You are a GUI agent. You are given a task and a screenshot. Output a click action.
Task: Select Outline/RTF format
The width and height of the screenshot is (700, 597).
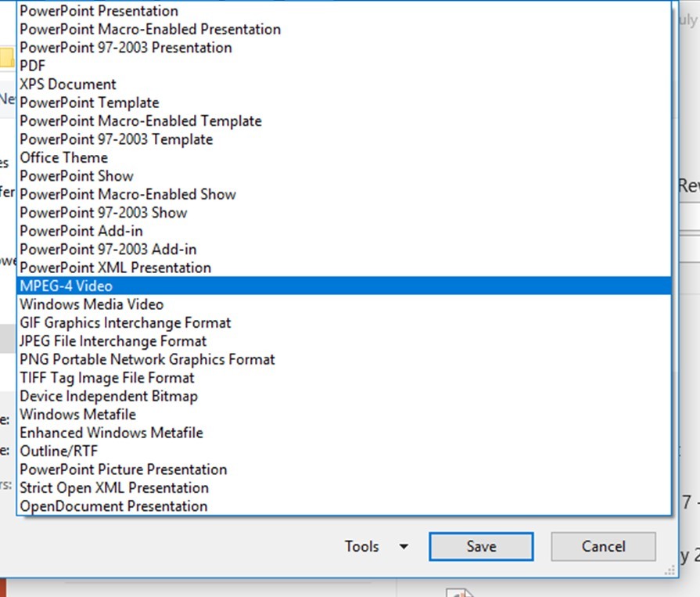pos(344,451)
